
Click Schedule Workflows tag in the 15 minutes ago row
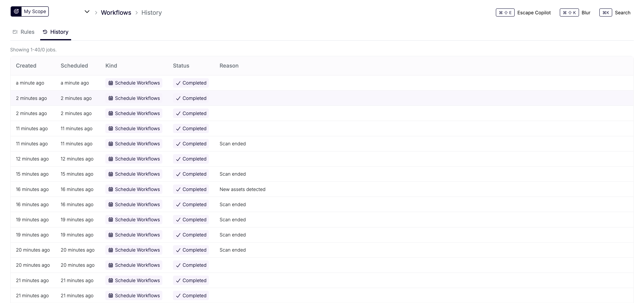pos(134,174)
